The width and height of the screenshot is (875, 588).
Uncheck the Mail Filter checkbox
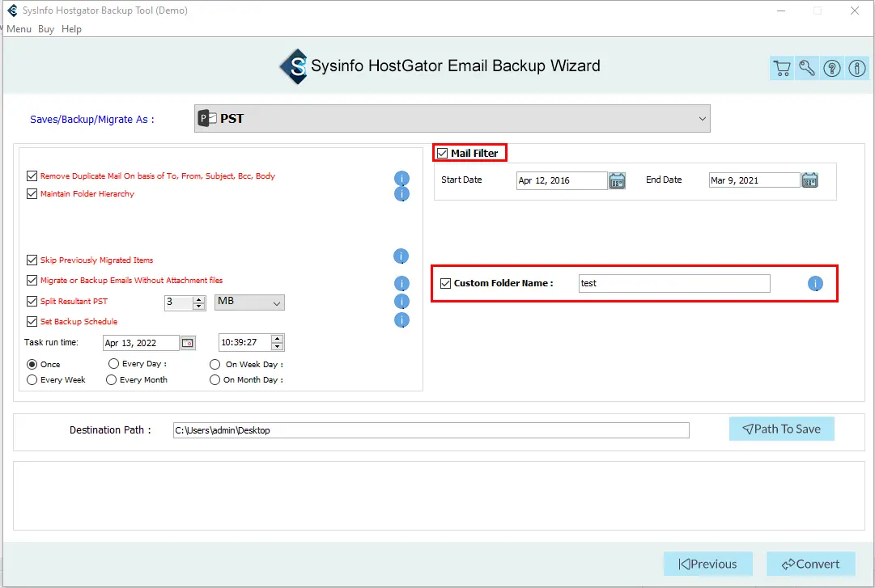(x=442, y=154)
